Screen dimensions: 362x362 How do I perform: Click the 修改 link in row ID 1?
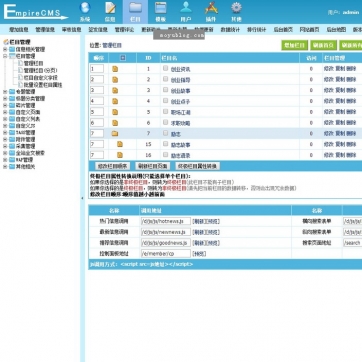point(328,69)
